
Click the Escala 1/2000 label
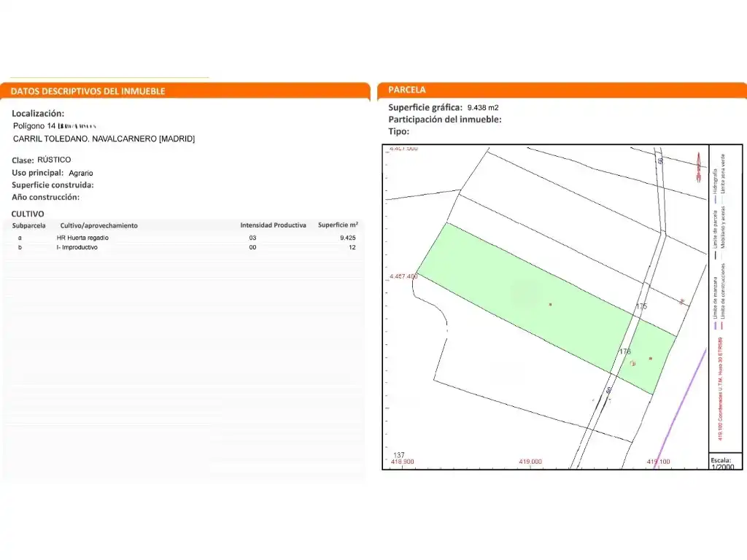[723, 463]
